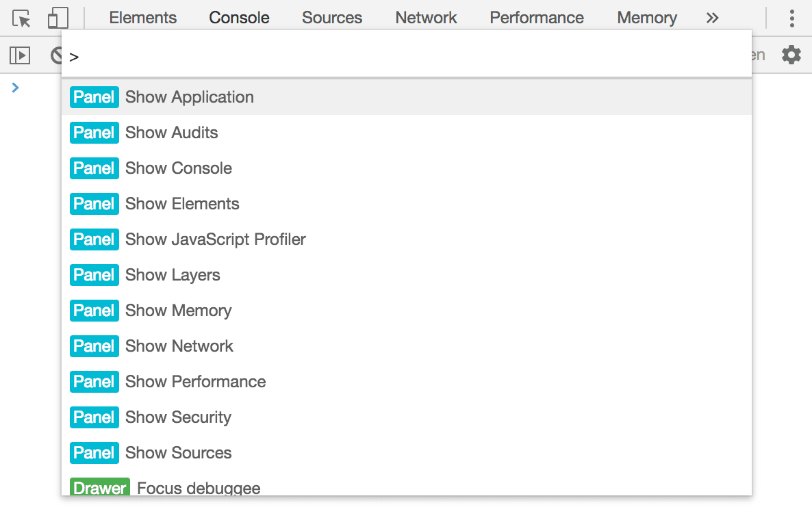The image size is (812, 520).
Task: Expand the blue chevron in the console sidebar
Action: (x=15, y=88)
